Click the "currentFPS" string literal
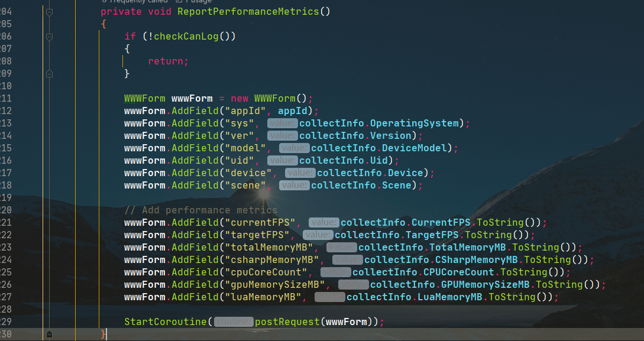This screenshot has height=341, width=644. pyautogui.click(x=260, y=222)
